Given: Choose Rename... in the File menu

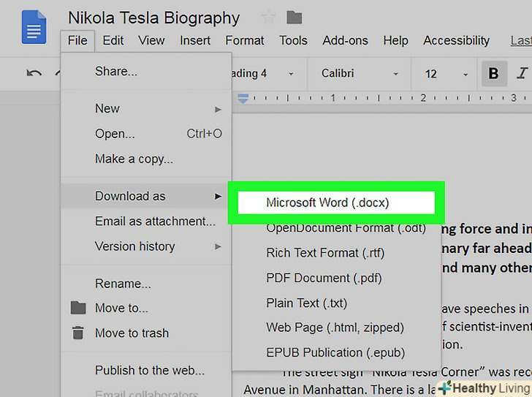Looking at the screenshot, I should [146, 284].
